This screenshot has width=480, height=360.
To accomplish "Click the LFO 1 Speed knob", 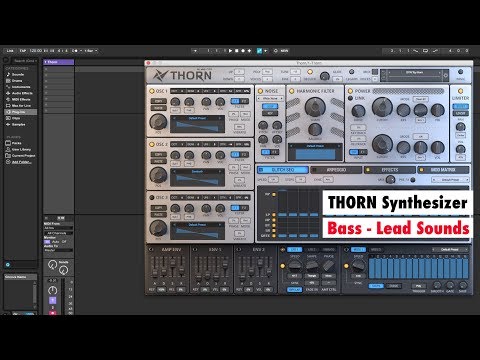I will (294, 266).
